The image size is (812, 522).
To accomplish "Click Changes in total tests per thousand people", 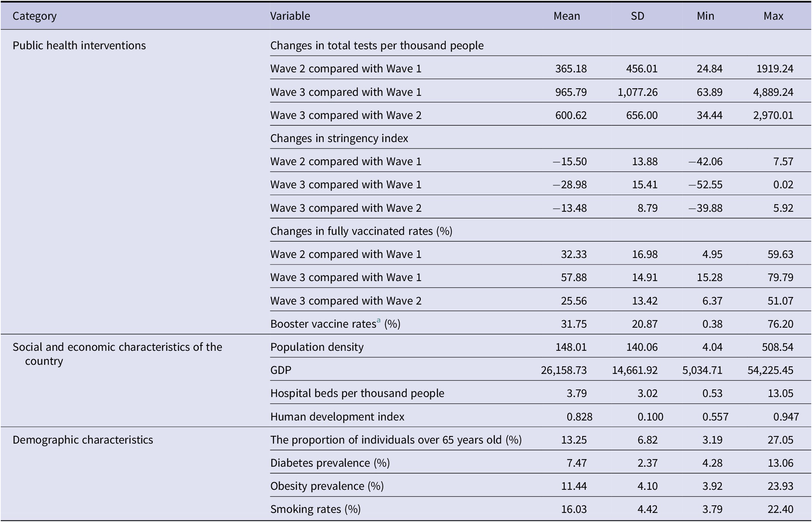I will [377, 45].
